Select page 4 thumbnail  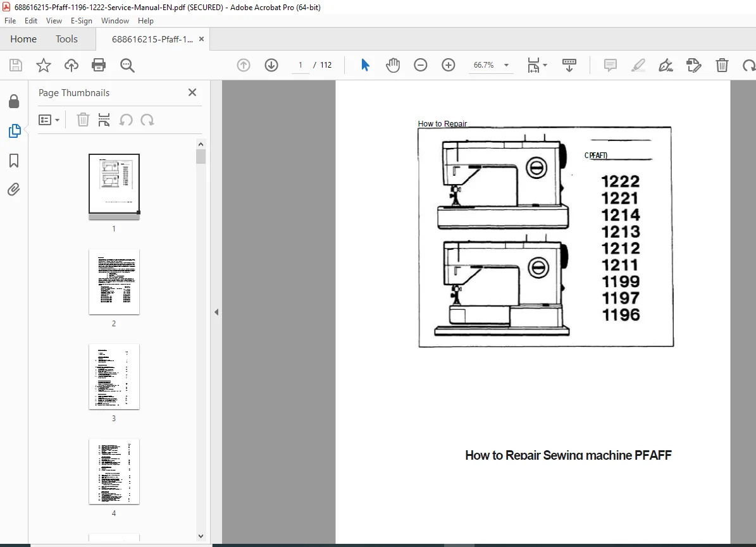(115, 471)
